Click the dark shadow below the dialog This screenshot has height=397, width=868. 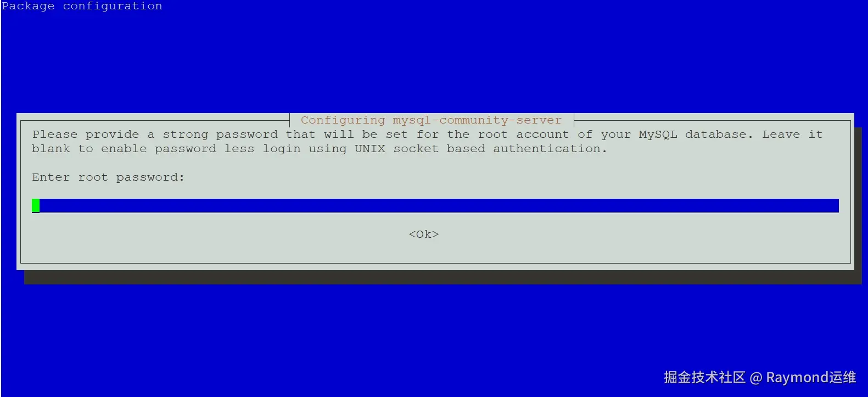[443, 277]
